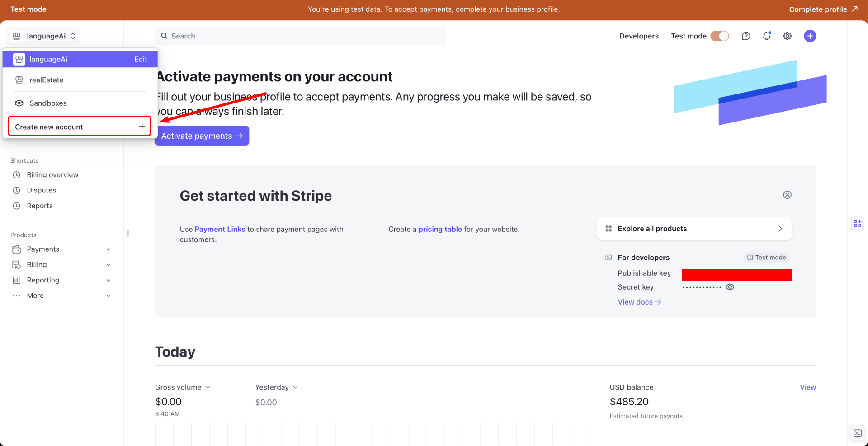Viewport: 868px width, 446px height.
Task: Open the View docs link
Action: [x=639, y=302]
